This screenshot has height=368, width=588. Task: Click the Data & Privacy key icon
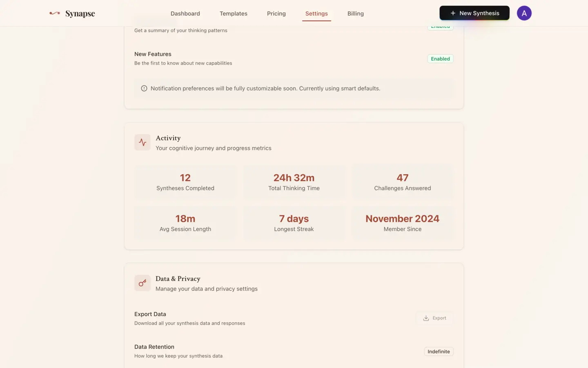[x=143, y=283]
